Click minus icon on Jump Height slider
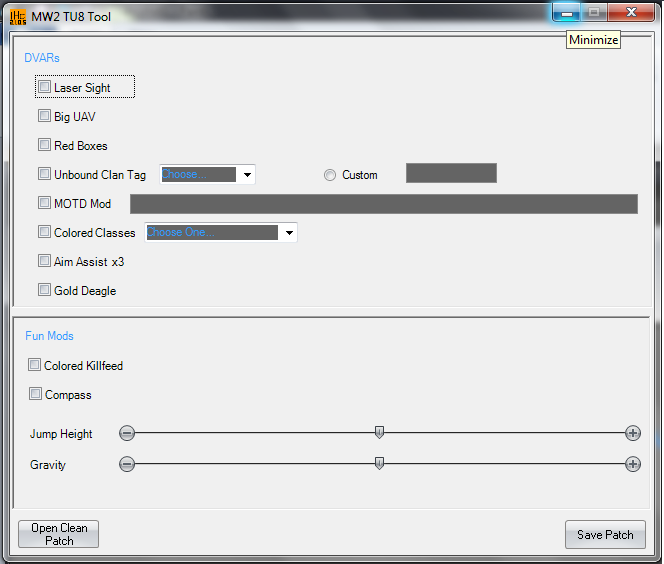The width and height of the screenshot is (664, 564). 127,433
